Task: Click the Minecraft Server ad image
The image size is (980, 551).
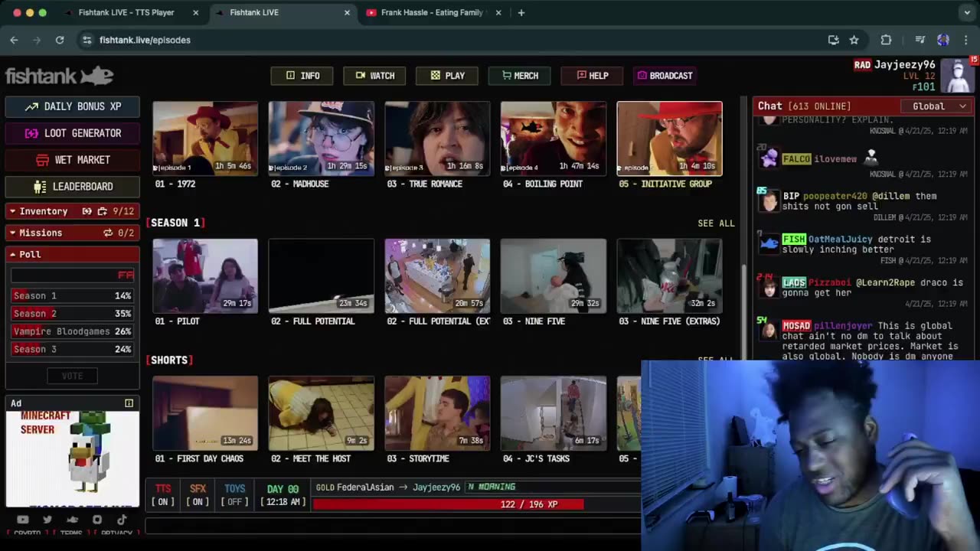Action: point(73,459)
